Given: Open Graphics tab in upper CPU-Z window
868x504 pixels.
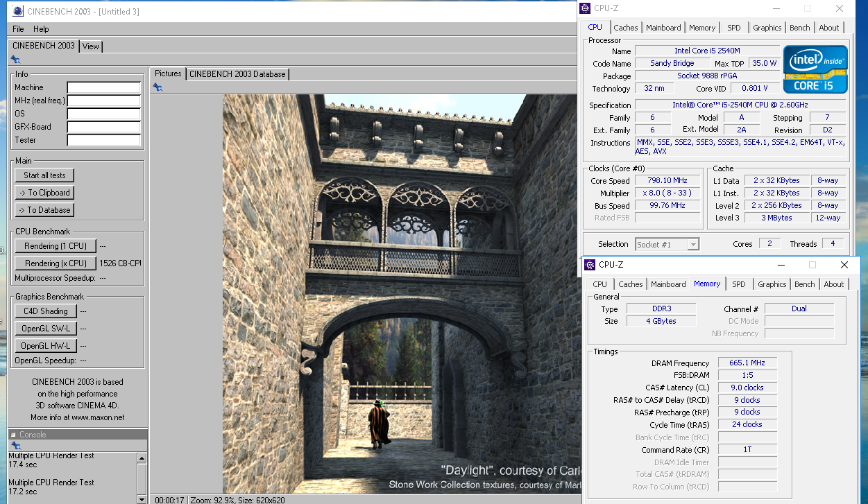Looking at the screenshot, I should pos(767,28).
